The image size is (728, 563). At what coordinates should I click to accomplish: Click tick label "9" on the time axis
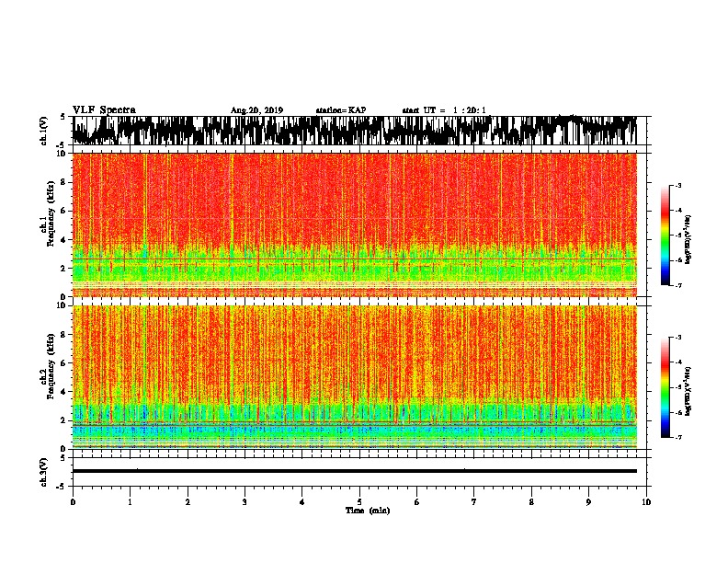coord(588,501)
